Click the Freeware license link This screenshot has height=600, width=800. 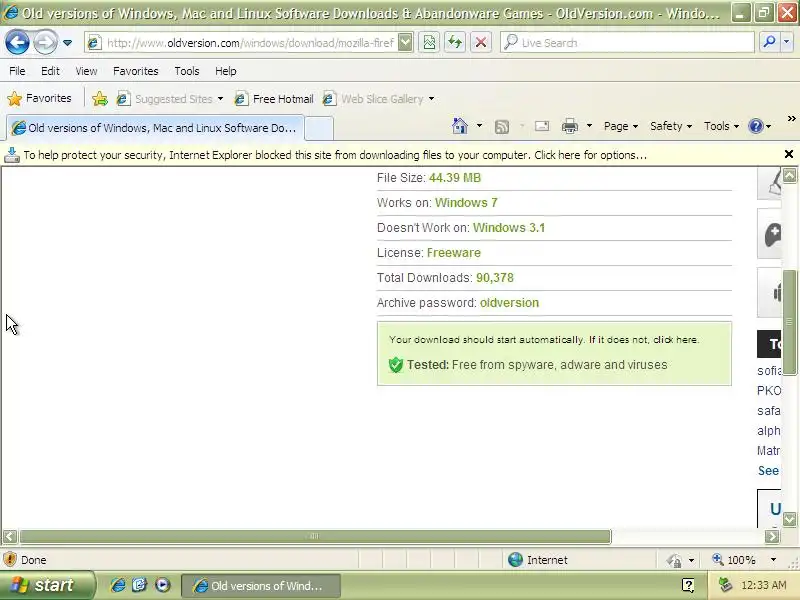(454, 253)
